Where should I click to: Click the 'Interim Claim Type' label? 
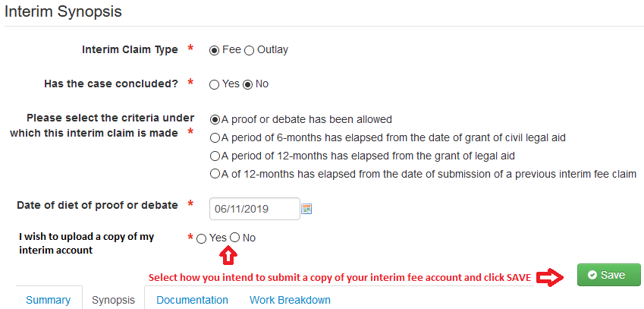tap(130, 49)
